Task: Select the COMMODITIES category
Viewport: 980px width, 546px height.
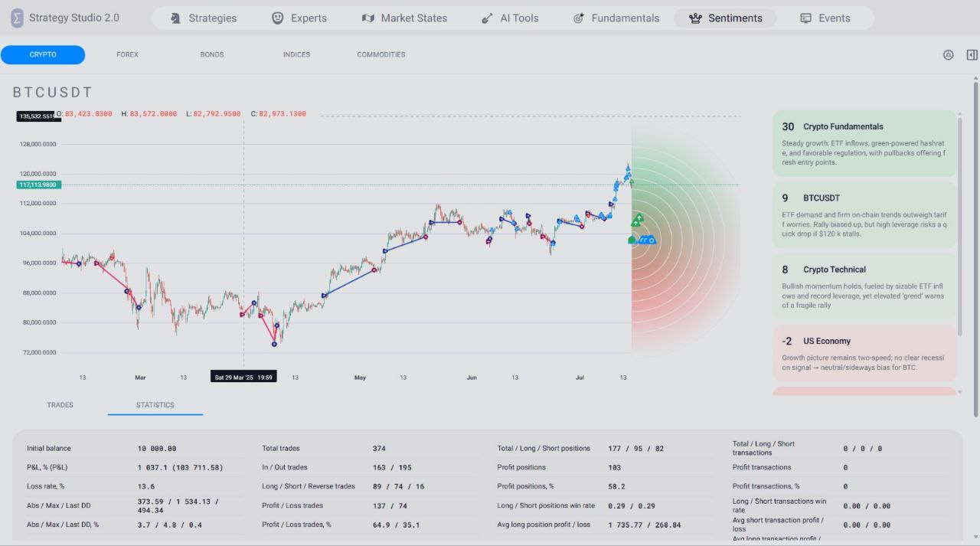Action: (x=381, y=54)
